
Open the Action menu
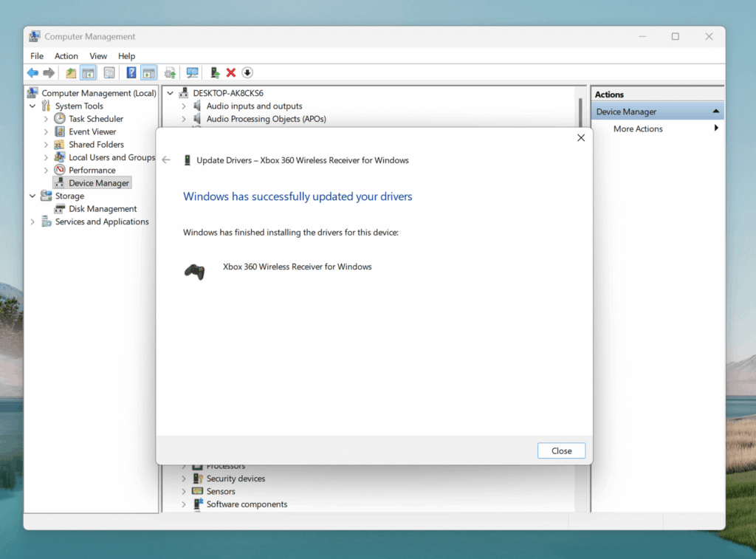(x=66, y=56)
